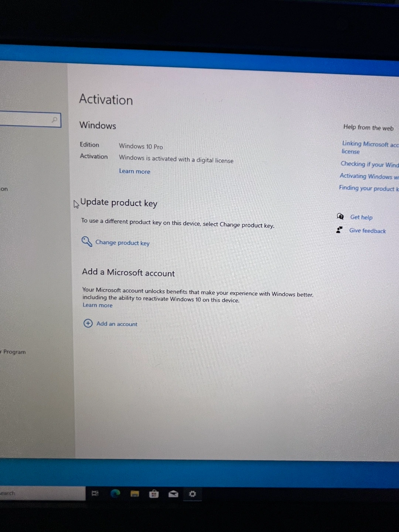Click the Activation page title

pos(106,99)
